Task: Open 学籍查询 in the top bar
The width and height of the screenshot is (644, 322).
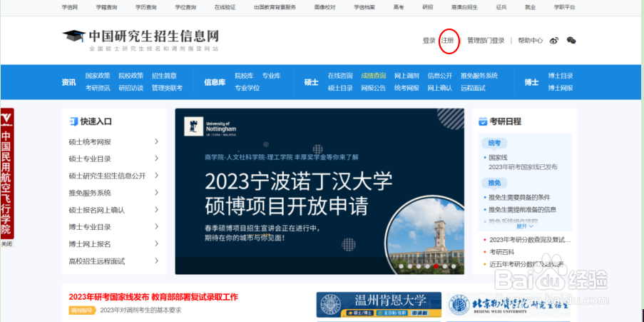Action: pos(106,7)
